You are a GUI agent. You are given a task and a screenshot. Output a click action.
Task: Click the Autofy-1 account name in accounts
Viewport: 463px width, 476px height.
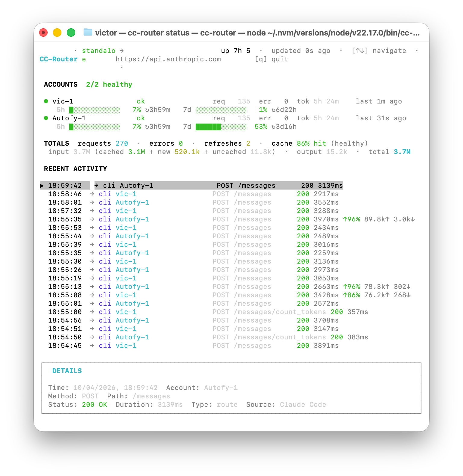point(69,118)
